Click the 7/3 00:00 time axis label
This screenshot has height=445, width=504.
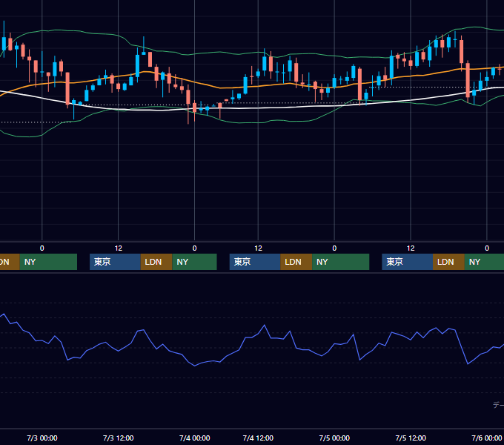[x=42, y=438]
